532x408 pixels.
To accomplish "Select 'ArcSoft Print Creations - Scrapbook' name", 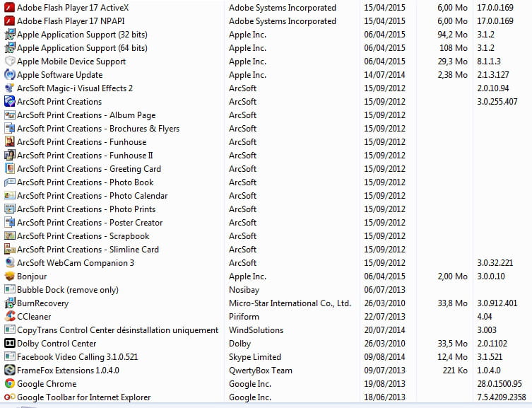I will [83, 236].
